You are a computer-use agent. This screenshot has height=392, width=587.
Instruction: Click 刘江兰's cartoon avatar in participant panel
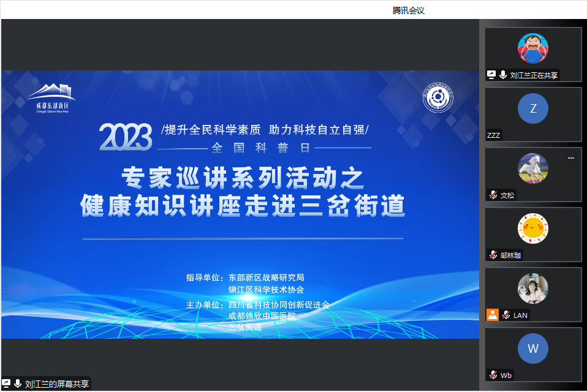point(532,48)
